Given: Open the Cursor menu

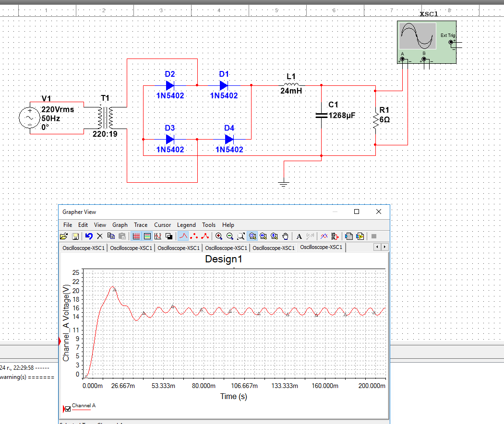Looking at the screenshot, I should pyautogui.click(x=163, y=225).
